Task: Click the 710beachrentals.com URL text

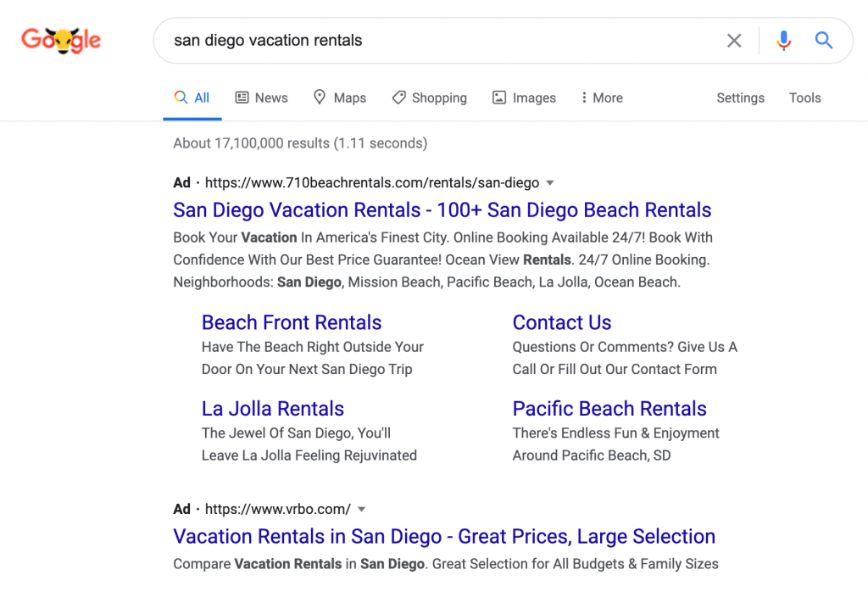Action: click(x=372, y=182)
